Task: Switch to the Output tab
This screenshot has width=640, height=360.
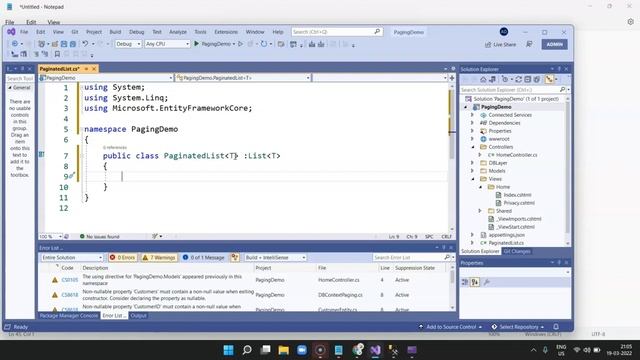Action: 138,316
